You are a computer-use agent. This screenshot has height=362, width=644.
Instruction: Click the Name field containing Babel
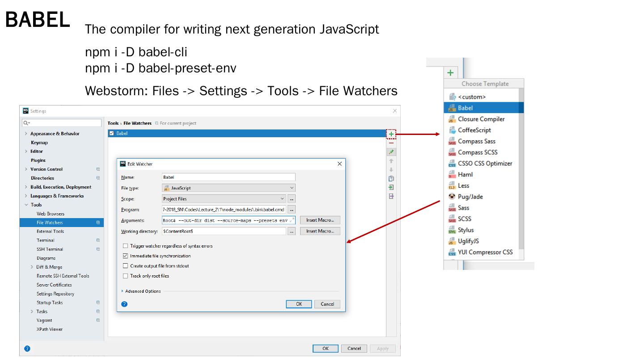pyautogui.click(x=228, y=177)
